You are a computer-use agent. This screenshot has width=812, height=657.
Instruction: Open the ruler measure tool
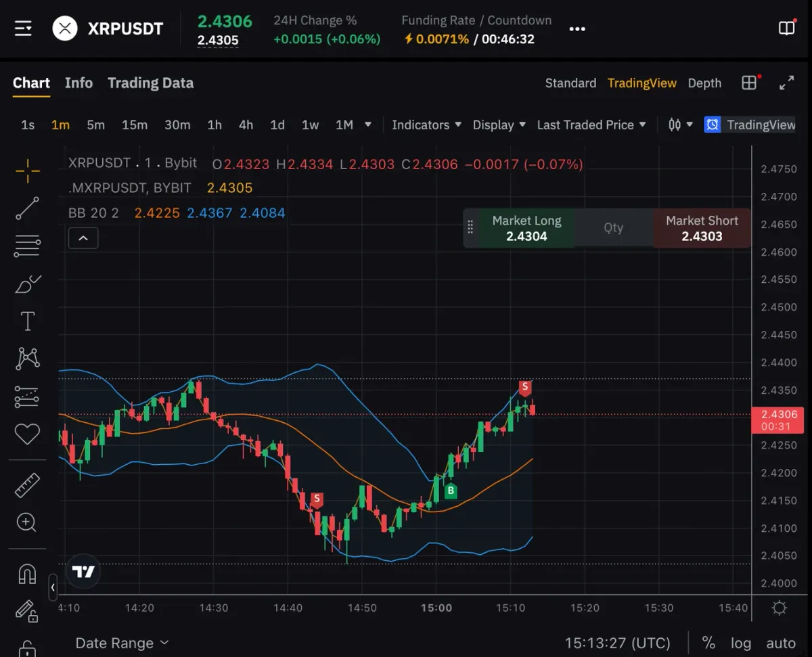pyautogui.click(x=27, y=484)
